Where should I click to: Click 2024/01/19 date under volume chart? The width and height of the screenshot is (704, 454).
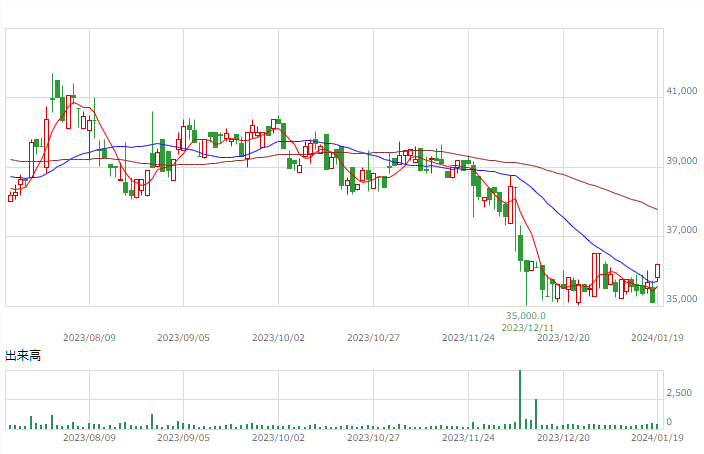coord(657,438)
